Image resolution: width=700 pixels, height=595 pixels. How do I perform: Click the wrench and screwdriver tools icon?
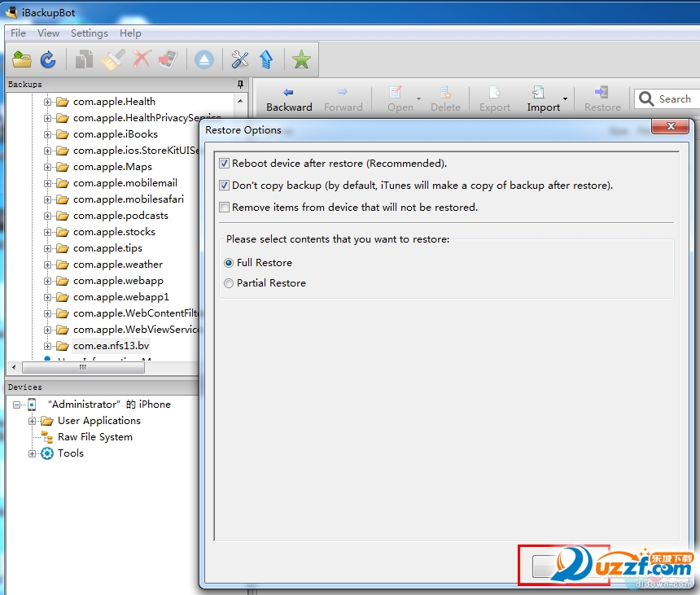(x=239, y=59)
